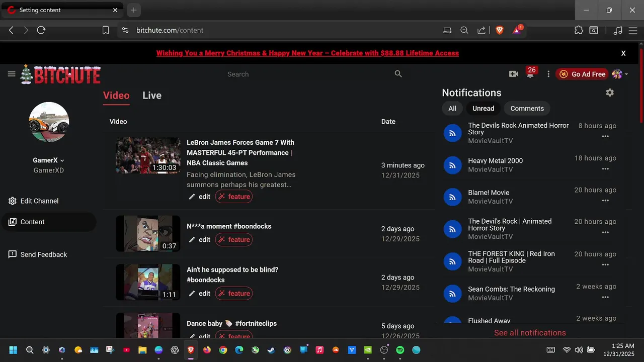Click feature button for N***a moment video

click(234, 240)
